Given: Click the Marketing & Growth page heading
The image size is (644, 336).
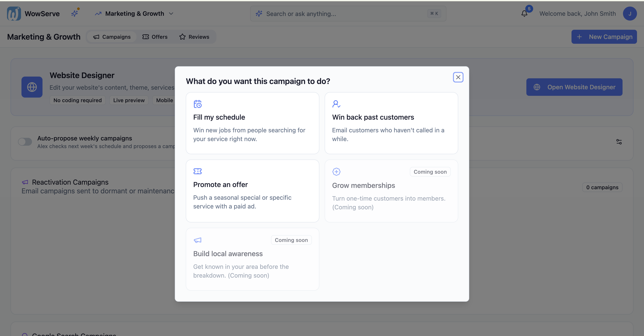Looking at the screenshot, I should 44,37.
